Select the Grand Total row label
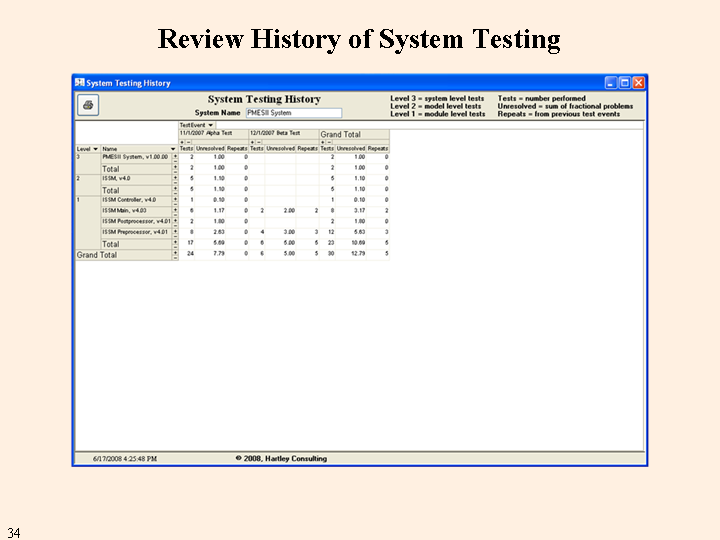This screenshot has height=540, width=720. coord(124,255)
